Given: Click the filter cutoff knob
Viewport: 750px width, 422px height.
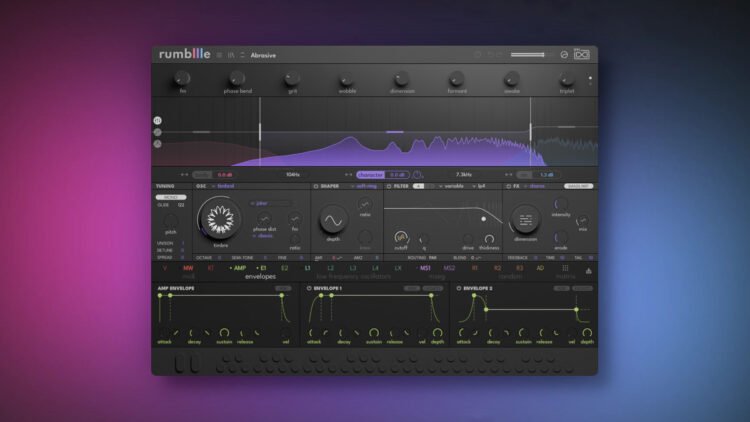Looking at the screenshot, I should coord(401,237).
